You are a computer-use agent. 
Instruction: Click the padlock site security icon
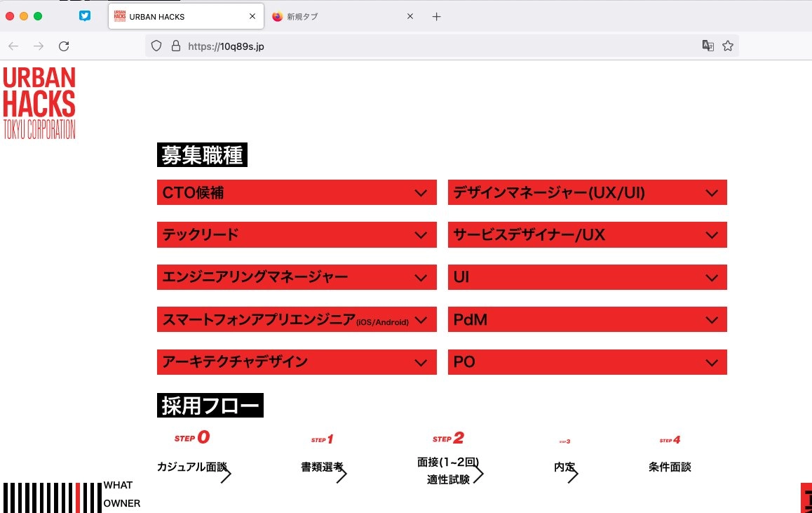click(x=175, y=46)
